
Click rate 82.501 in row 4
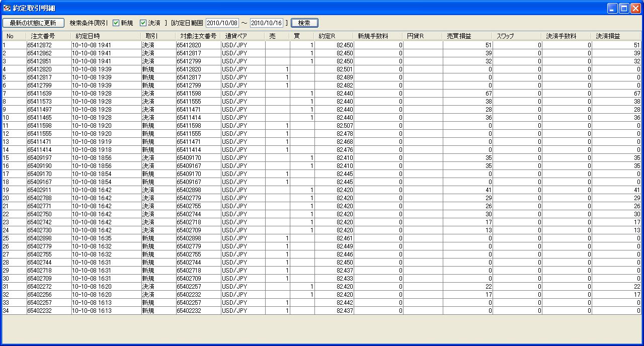pyautogui.click(x=334, y=69)
